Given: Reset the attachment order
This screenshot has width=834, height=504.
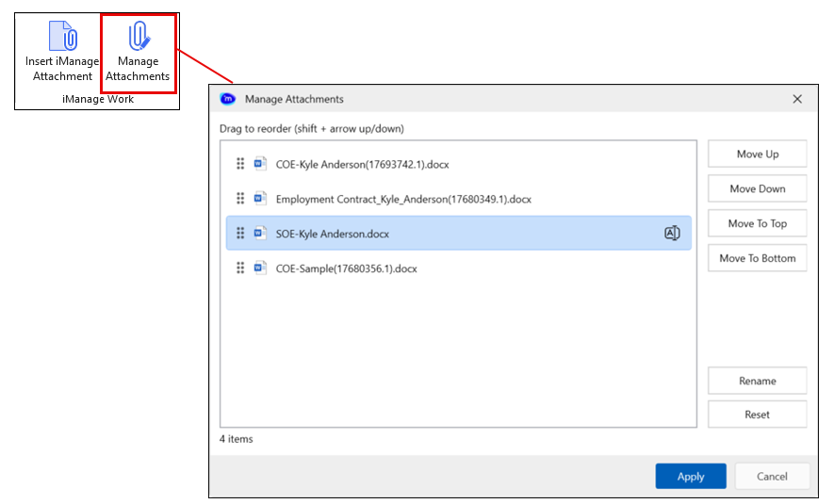Looking at the screenshot, I should click(x=757, y=415).
